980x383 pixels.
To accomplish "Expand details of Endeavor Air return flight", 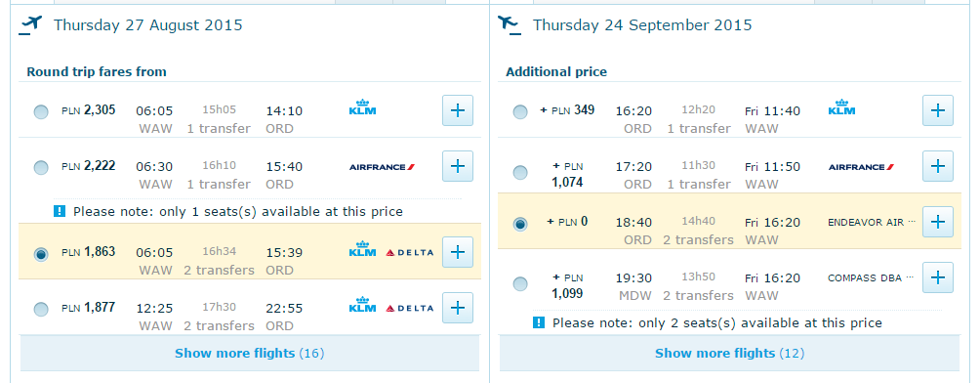I will 937,222.
